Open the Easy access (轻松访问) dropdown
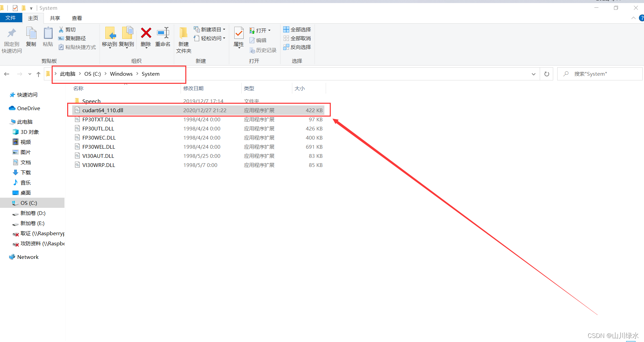 [210, 38]
